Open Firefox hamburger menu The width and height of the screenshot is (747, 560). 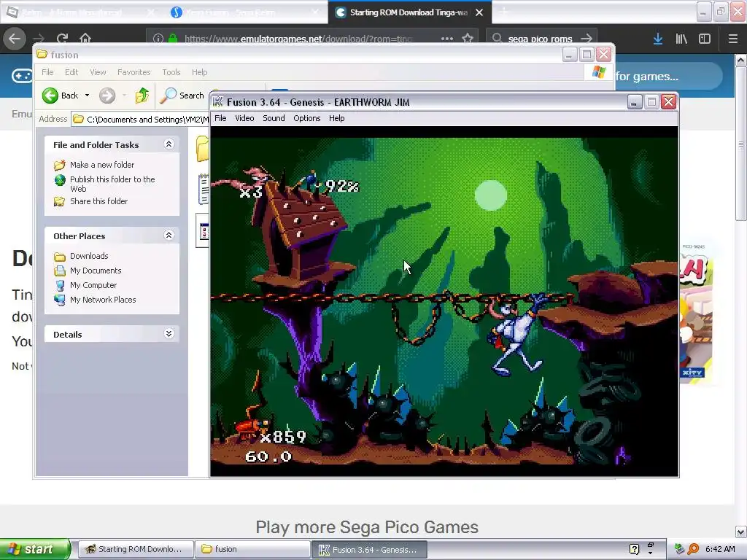point(732,39)
